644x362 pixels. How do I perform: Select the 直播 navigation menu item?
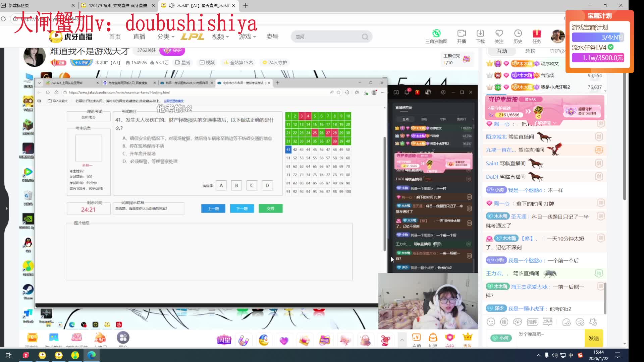pyautogui.click(x=139, y=37)
